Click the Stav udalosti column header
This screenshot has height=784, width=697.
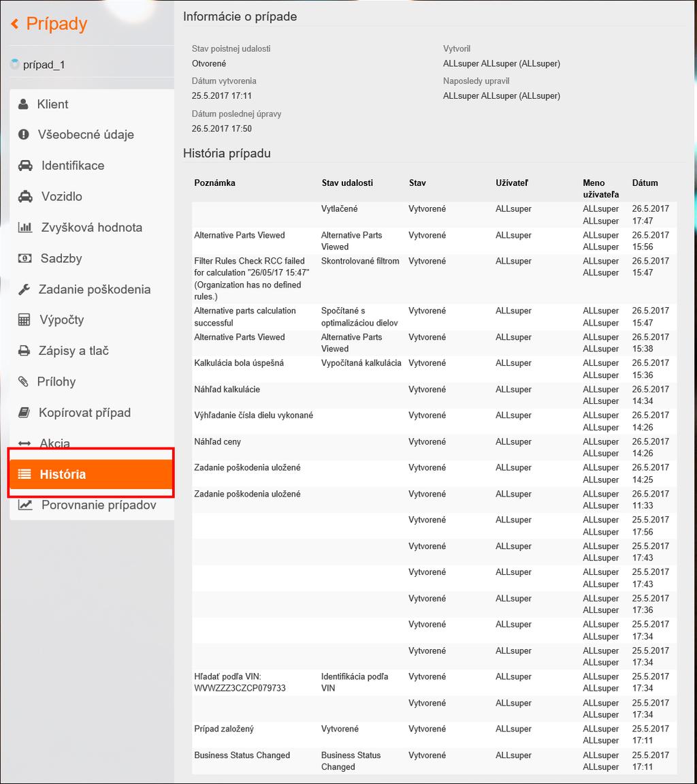(347, 183)
